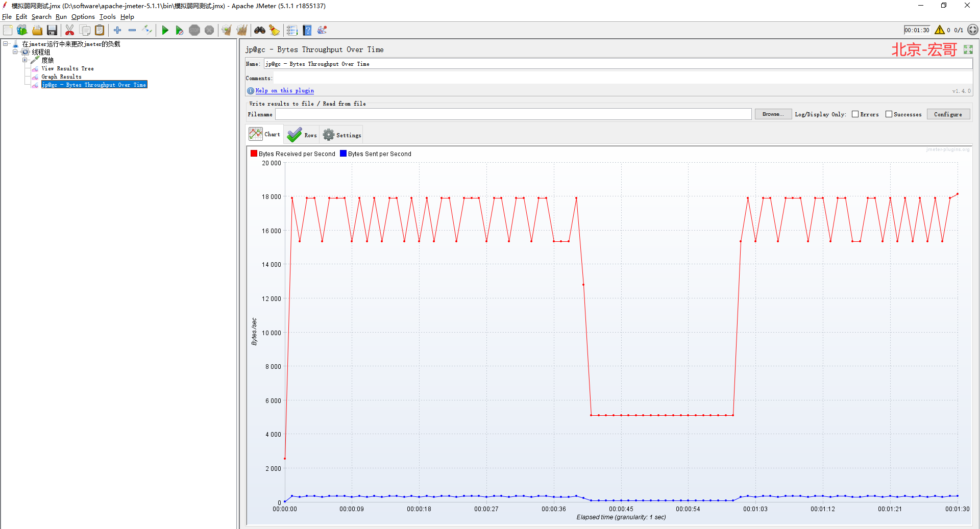Viewport: 980px width, 529px height.
Task: Select the Graph Results node
Action: 61,77
